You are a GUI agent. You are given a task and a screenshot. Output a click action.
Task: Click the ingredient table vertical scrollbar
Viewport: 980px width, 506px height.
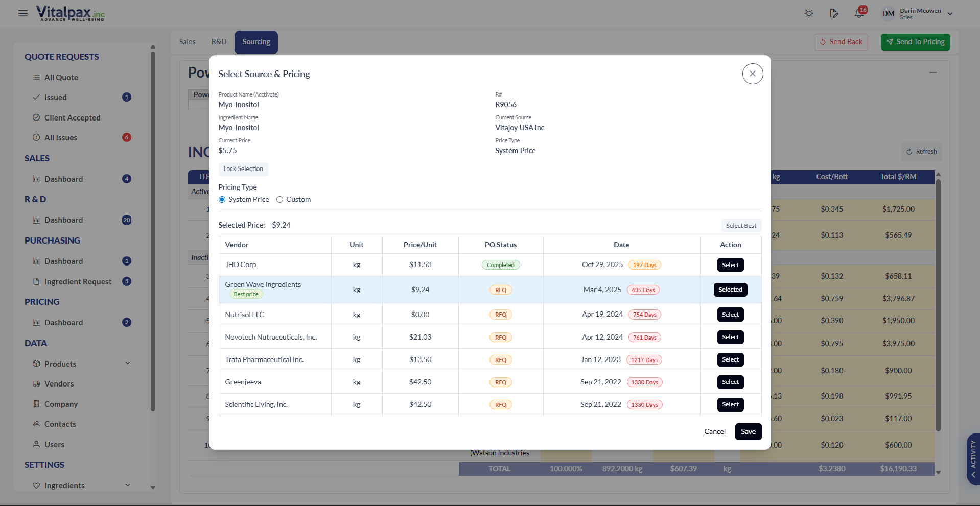[938, 305]
